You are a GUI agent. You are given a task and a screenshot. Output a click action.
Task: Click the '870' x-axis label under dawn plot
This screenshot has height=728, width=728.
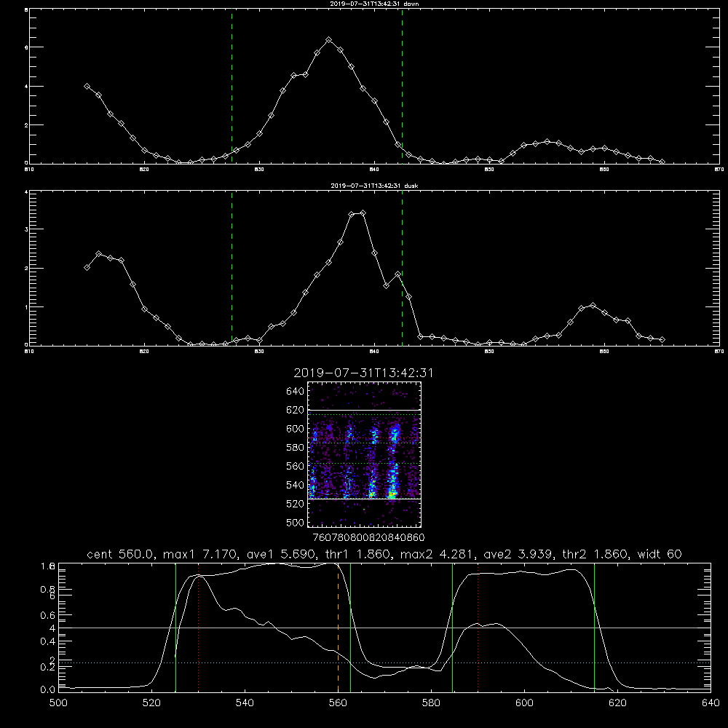click(x=719, y=170)
